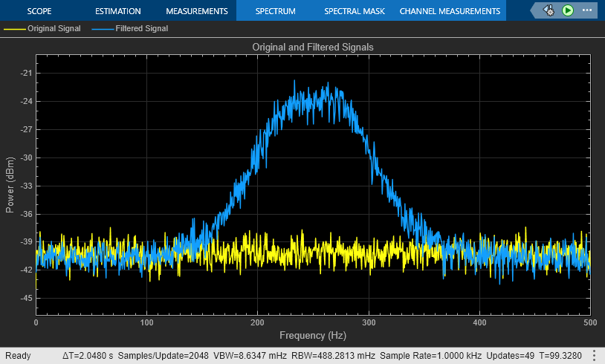Expand the three-dots overflow menu
This screenshot has height=364, width=605.
pyautogui.click(x=586, y=10)
